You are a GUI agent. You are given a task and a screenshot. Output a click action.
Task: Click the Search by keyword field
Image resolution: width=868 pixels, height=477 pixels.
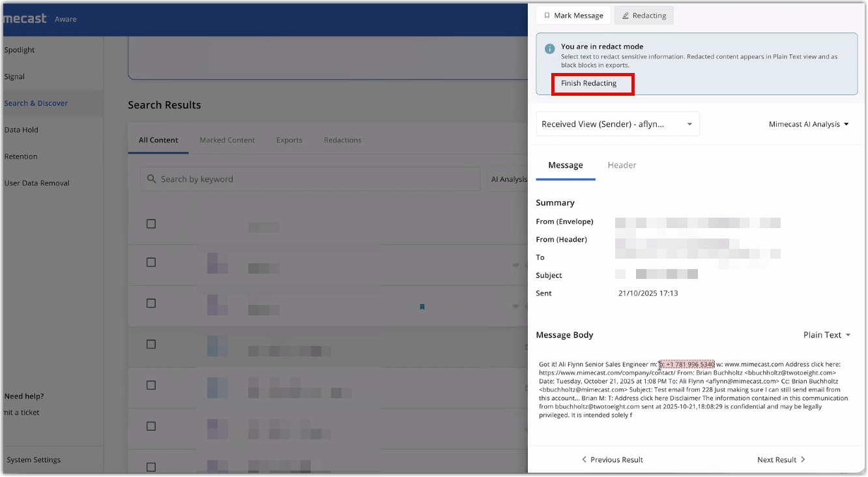(x=310, y=179)
